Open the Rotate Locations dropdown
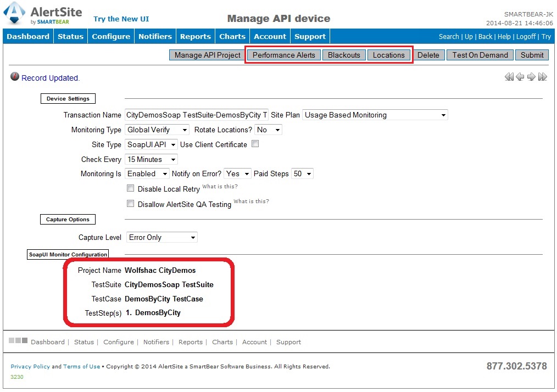 pyautogui.click(x=268, y=130)
